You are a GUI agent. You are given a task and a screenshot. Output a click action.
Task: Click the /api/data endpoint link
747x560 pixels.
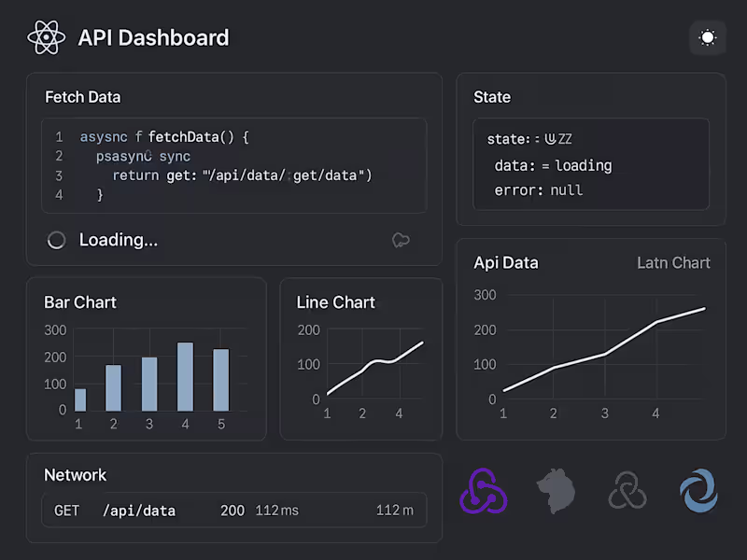[x=139, y=511]
